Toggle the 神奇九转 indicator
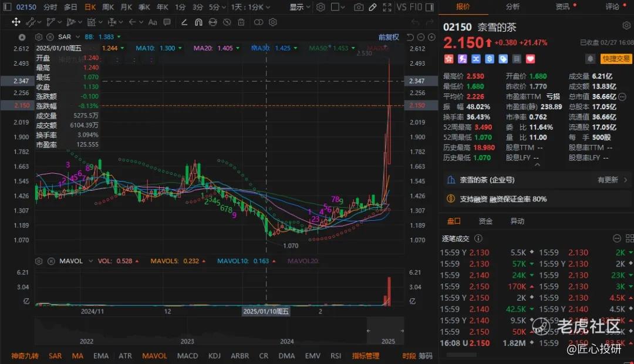Viewport: 634px width, 364px height. click(x=25, y=356)
